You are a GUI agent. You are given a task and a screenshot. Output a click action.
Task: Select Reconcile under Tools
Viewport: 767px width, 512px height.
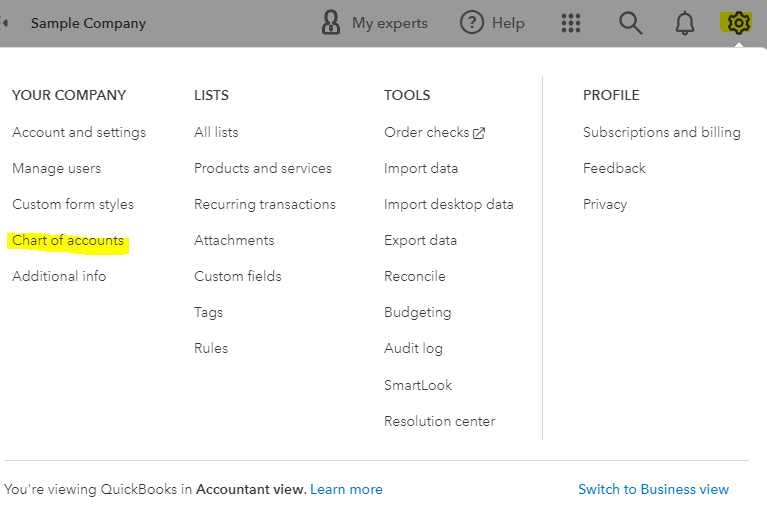click(415, 276)
